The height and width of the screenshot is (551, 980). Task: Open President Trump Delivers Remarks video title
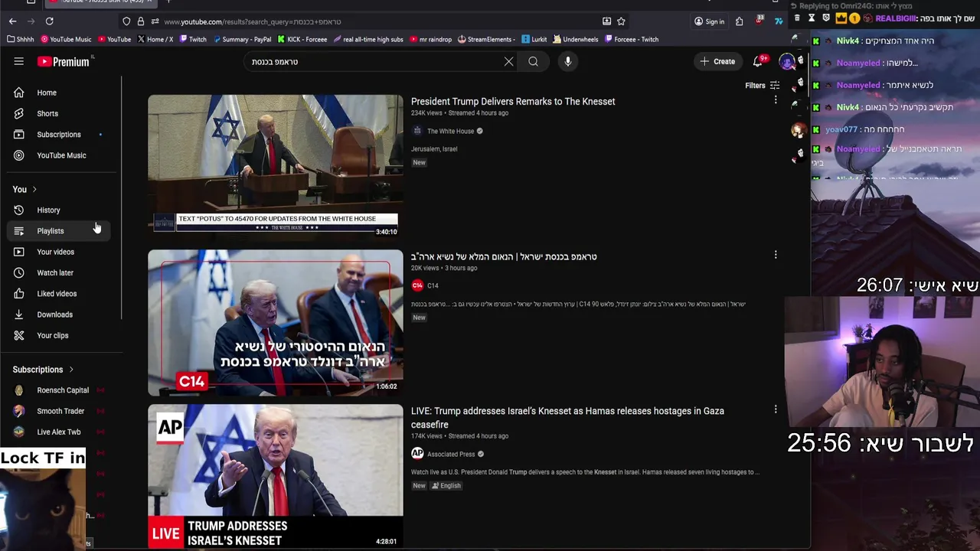(513, 101)
